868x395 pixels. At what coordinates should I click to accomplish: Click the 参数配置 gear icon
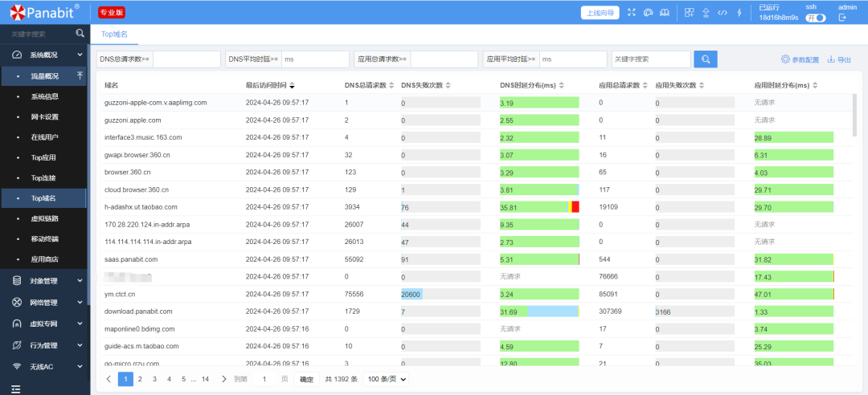(x=785, y=59)
